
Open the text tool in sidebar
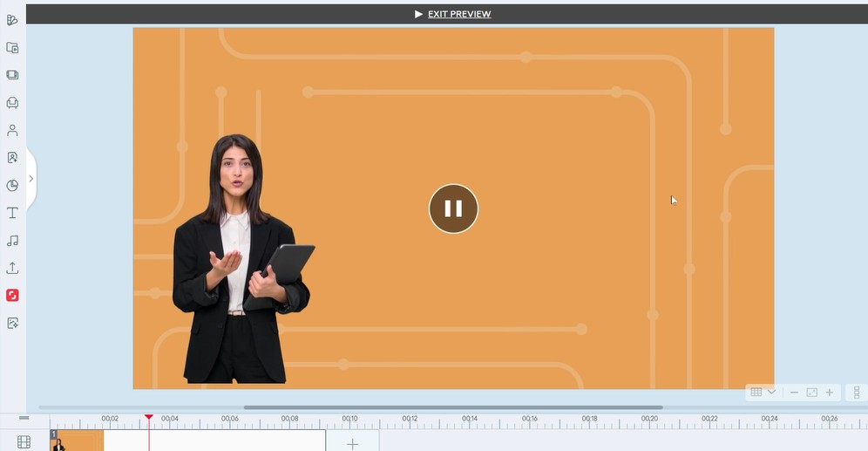(12, 213)
